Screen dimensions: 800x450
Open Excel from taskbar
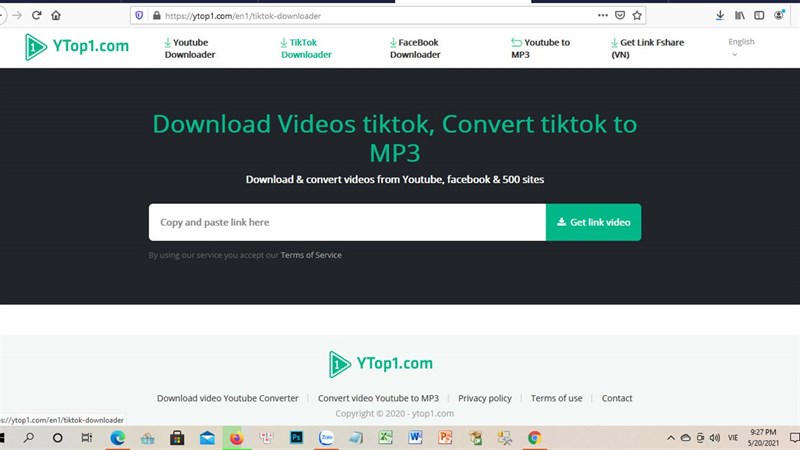pos(385,438)
